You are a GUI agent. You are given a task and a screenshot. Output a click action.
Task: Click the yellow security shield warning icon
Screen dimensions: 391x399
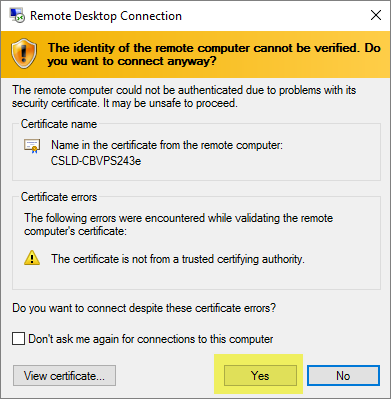click(x=24, y=55)
